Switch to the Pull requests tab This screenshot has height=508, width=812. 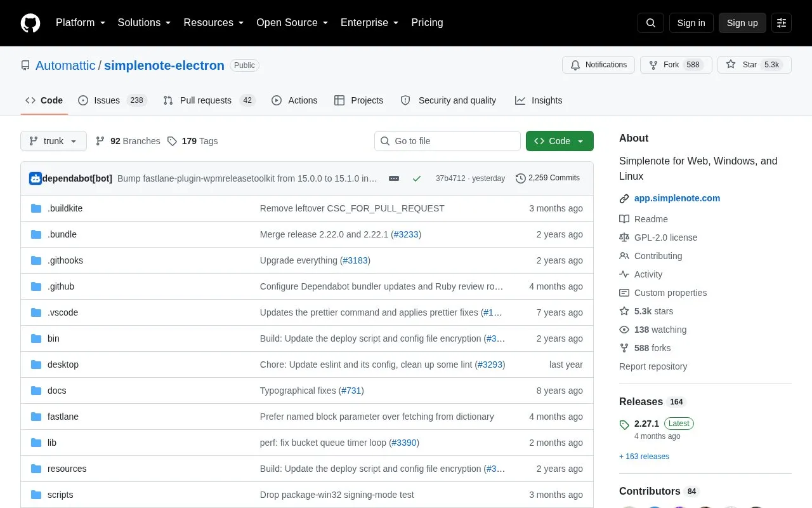[209, 100]
